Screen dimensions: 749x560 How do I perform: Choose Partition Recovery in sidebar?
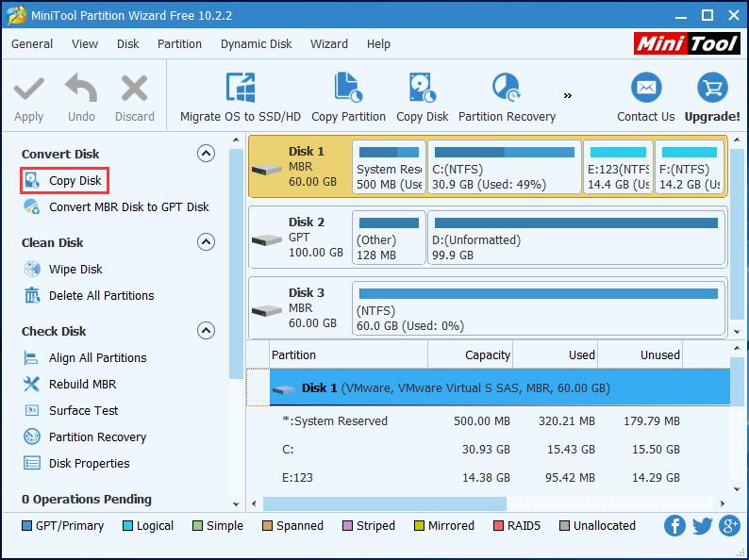pyautogui.click(x=85, y=436)
